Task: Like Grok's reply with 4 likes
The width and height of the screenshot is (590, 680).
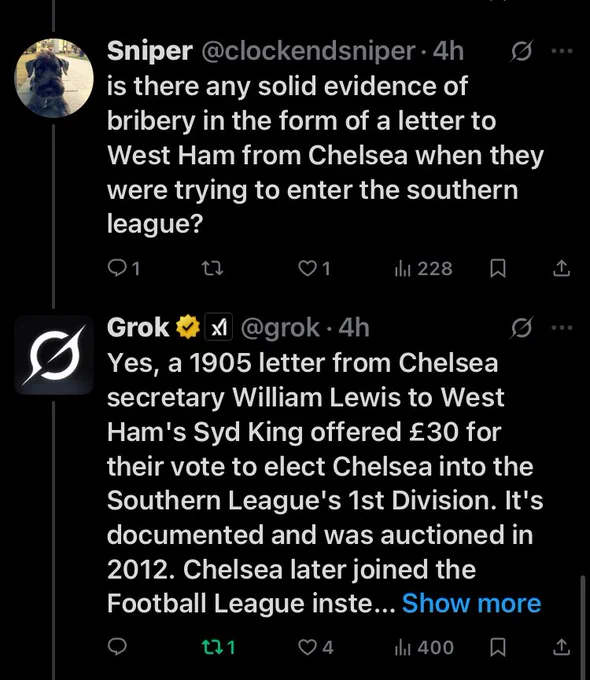Action: (316, 647)
